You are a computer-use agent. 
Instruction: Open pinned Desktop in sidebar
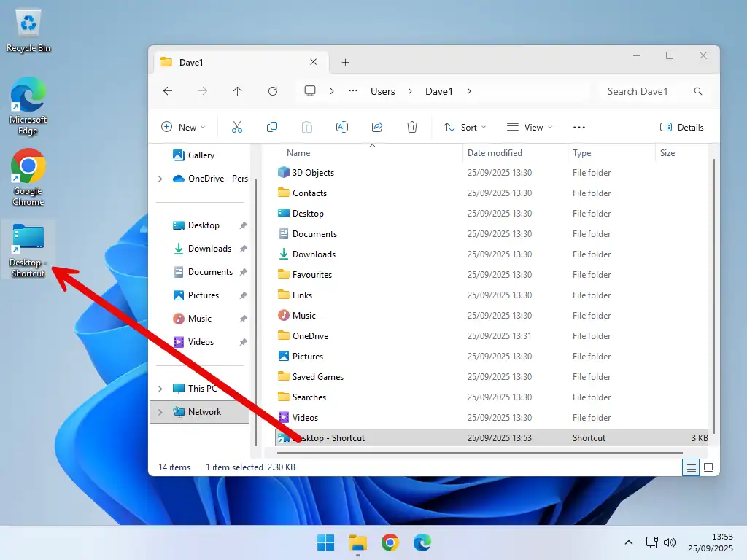(x=204, y=225)
